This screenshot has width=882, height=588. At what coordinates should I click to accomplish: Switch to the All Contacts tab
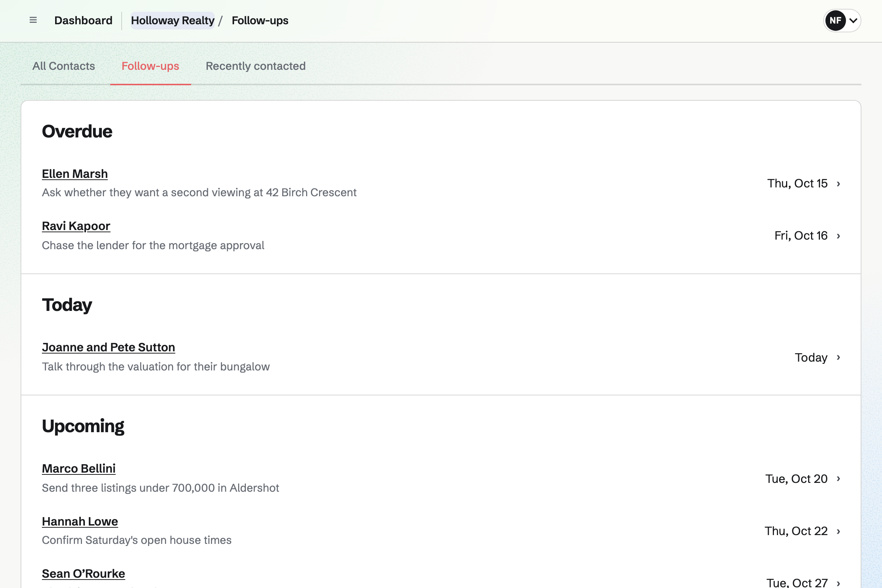[64, 66]
